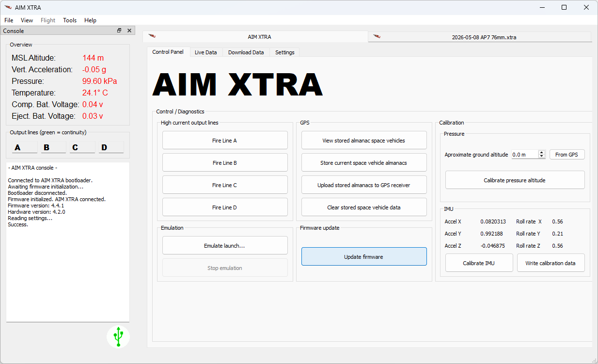Click the green USB connection status icon
The image size is (598, 364).
coord(118,336)
